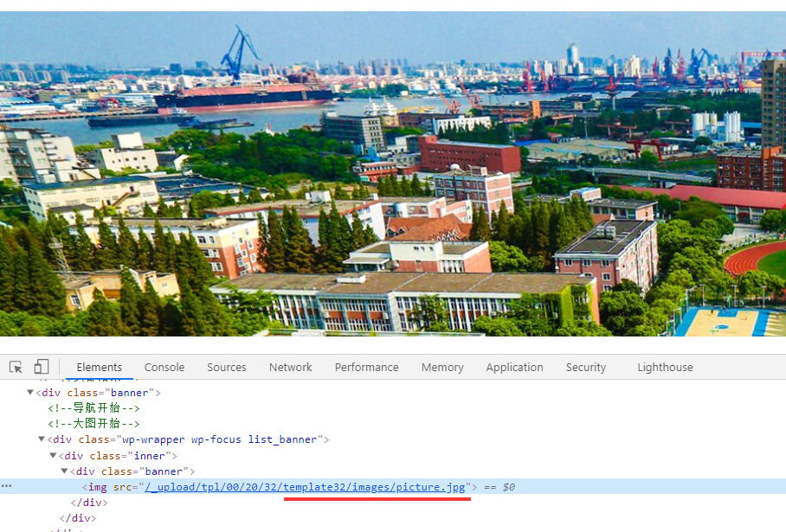Open the Lighthouse tab
786x532 pixels.
(665, 367)
